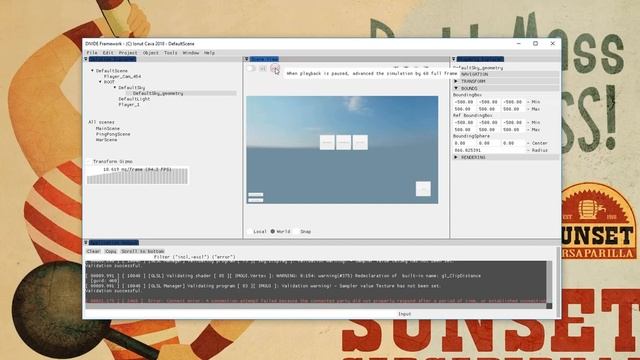Click the Clear console button
The height and width of the screenshot is (360, 640).
pos(93,251)
